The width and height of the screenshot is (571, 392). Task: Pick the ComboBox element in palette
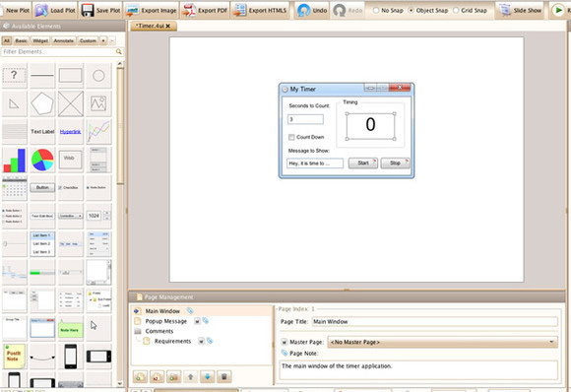click(x=70, y=216)
